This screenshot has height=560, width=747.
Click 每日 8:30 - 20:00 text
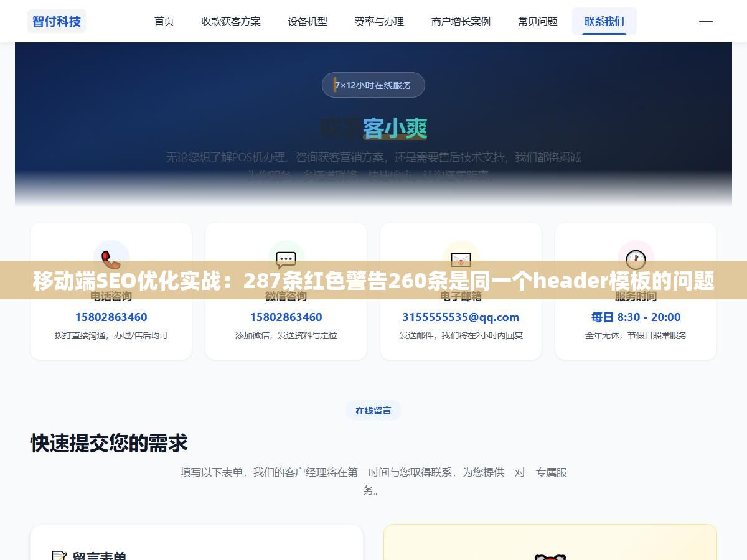tap(636, 317)
